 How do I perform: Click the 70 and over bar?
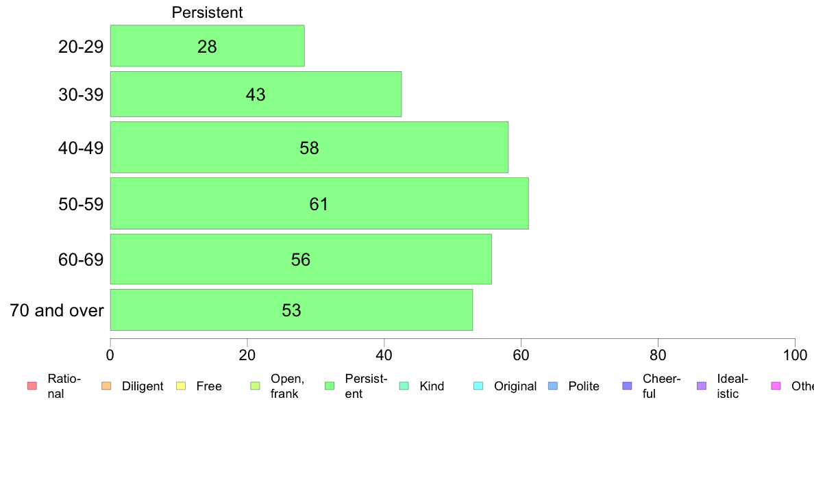click(291, 310)
